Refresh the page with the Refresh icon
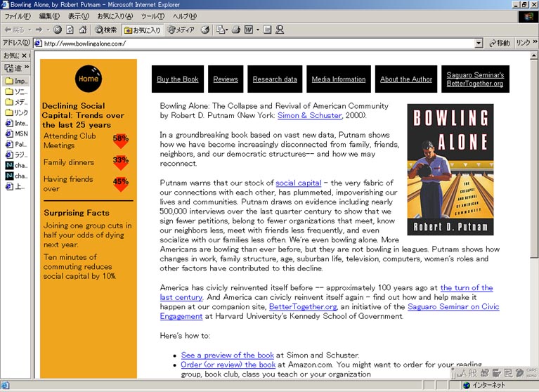This screenshot has width=539, height=392. [x=70, y=30]
